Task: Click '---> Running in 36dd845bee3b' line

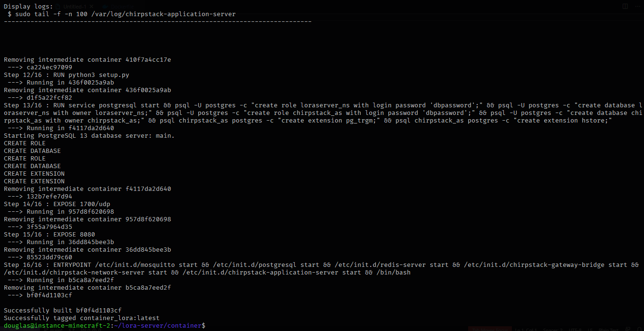Action: 61,242
